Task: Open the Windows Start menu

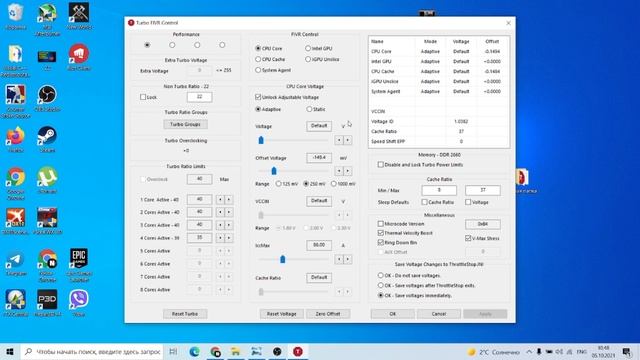Action: click(10, 351)
